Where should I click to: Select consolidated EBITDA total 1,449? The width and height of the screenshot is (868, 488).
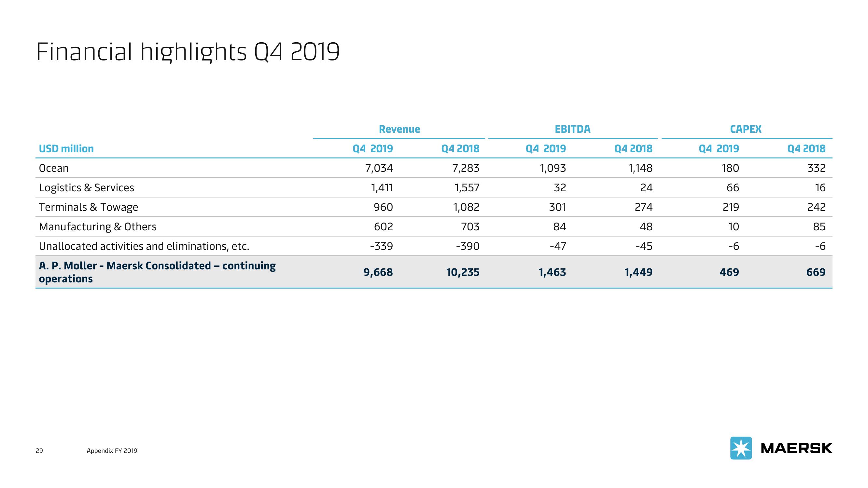click(x=638, y=272)
